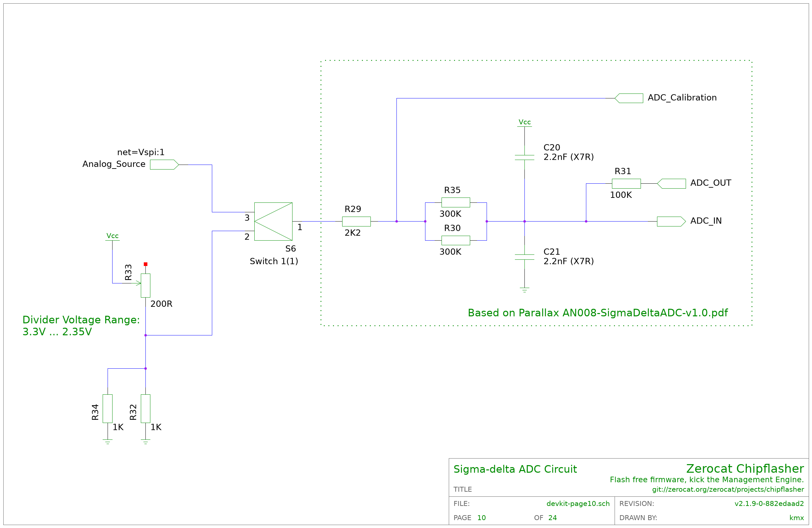812x528 pixels.
Task: Click the ADC_IN port symbol
Action: [671, 222]
